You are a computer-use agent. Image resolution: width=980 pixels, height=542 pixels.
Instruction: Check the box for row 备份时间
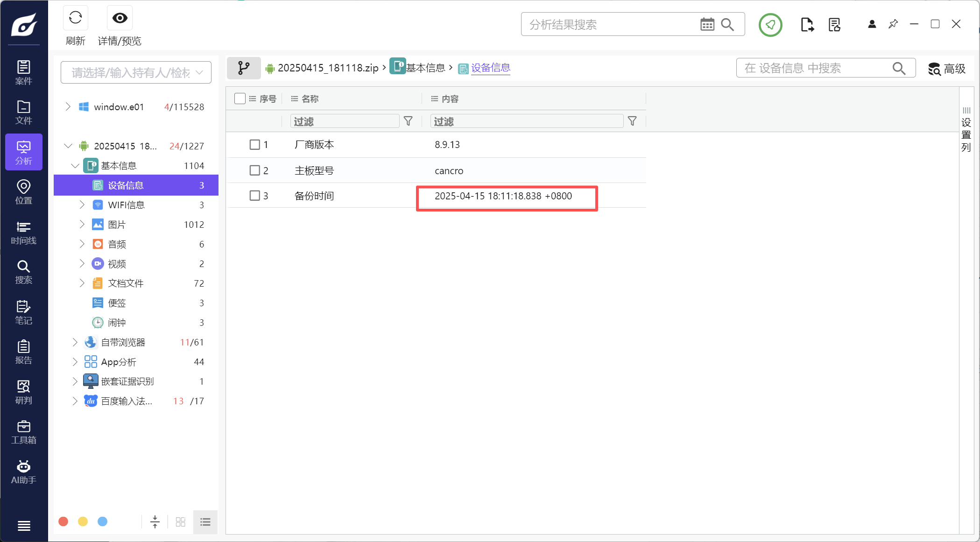(x=254, y=196)
